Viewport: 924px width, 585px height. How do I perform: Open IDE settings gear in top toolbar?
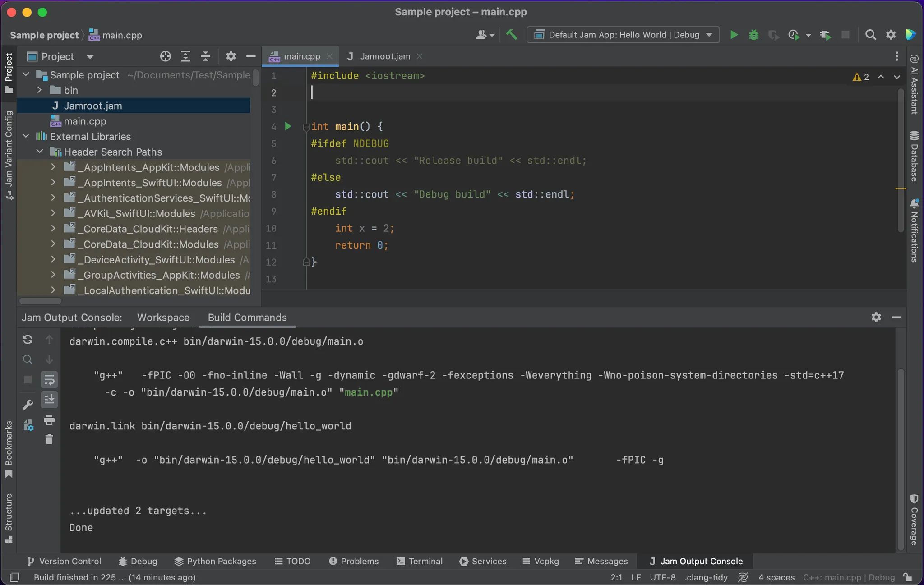891,35
